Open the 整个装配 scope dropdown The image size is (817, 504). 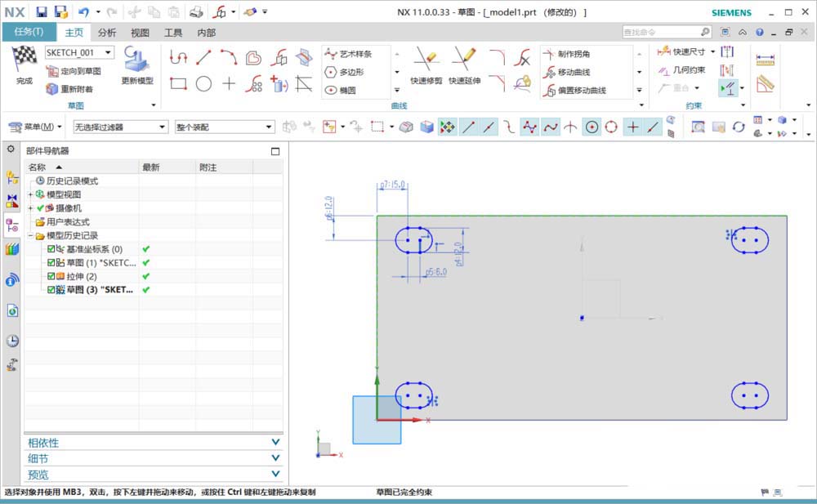[269, 127]
